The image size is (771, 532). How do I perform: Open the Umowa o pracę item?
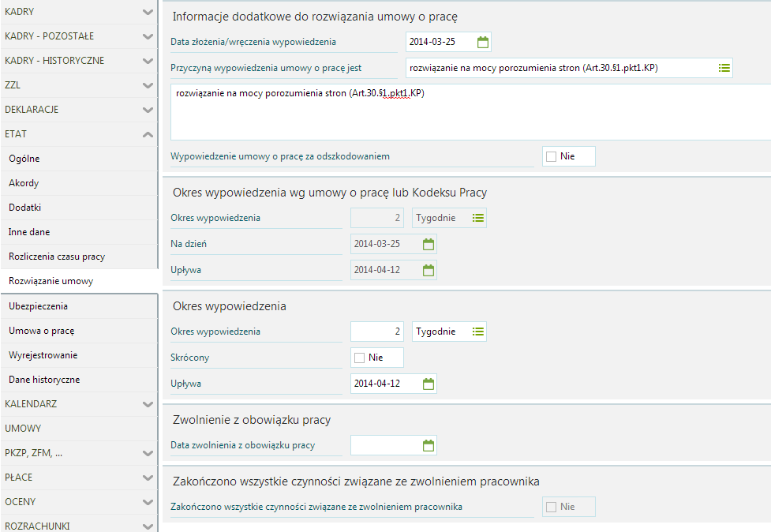tap(79, 331)
